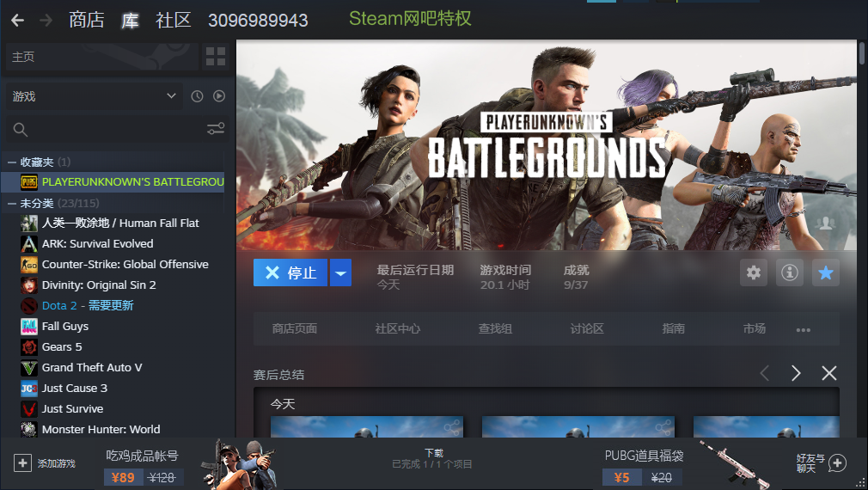Open 查找组 link
The height and width of the screenshot is (490, 868).
tap(495, 329)
